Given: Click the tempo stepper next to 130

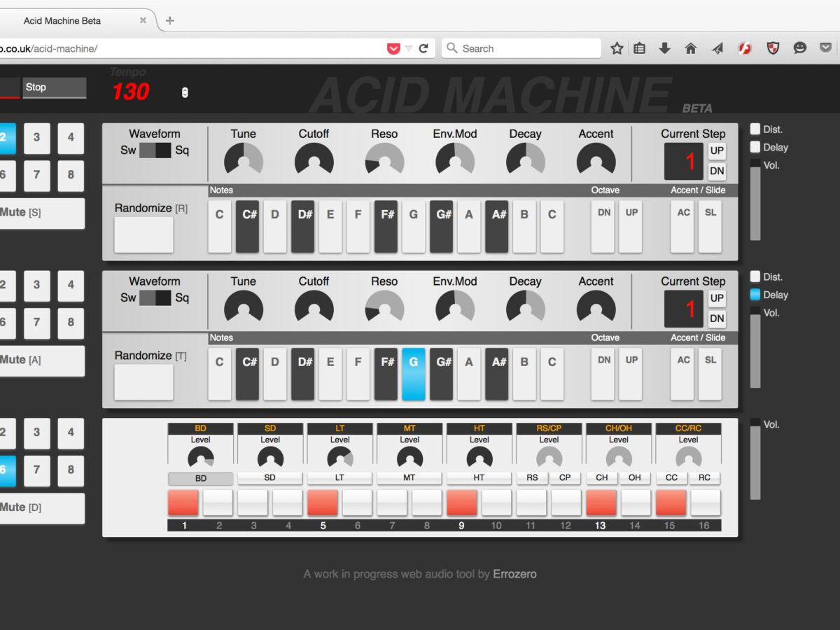Looking at the screenshot, I should pos(185,92).
